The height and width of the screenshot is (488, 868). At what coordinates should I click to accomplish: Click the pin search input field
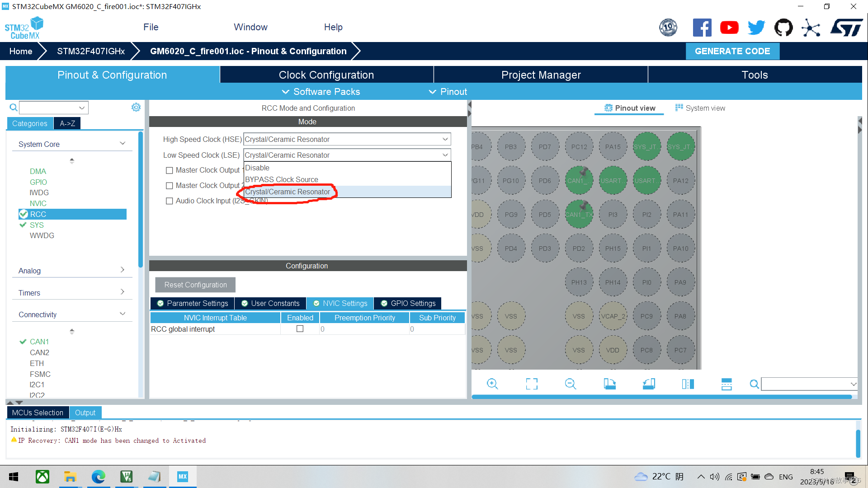[x=809, y=384]
